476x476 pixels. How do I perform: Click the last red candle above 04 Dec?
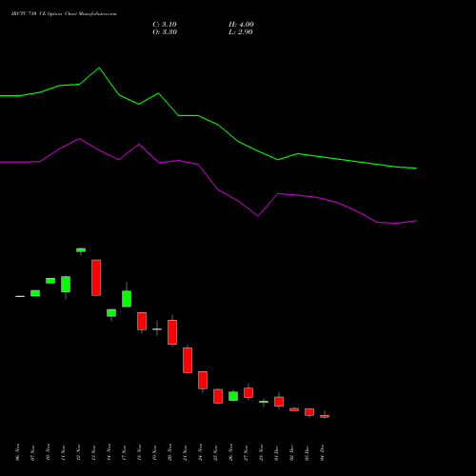coord(325,416)
